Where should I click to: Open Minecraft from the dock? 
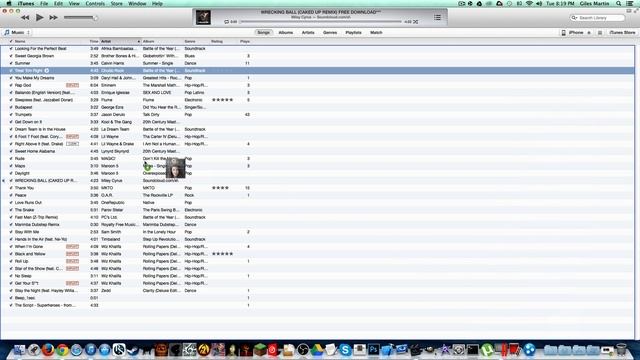tap(260, 350)
